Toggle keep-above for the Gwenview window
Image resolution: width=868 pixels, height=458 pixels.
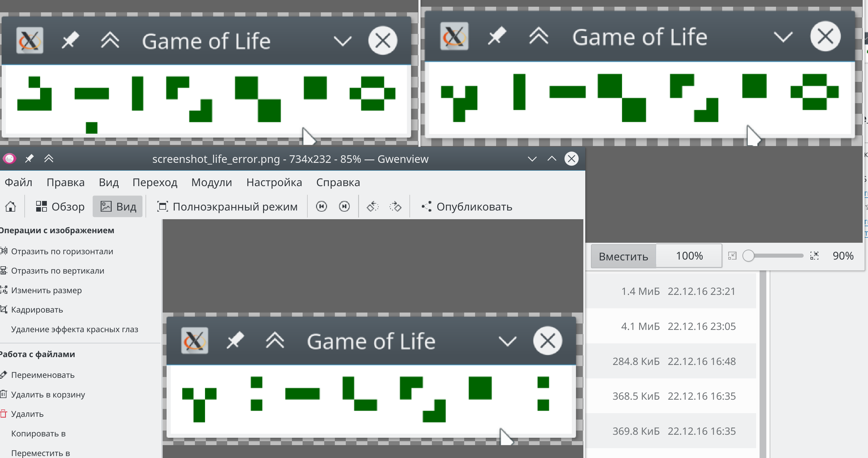[49, 158]
